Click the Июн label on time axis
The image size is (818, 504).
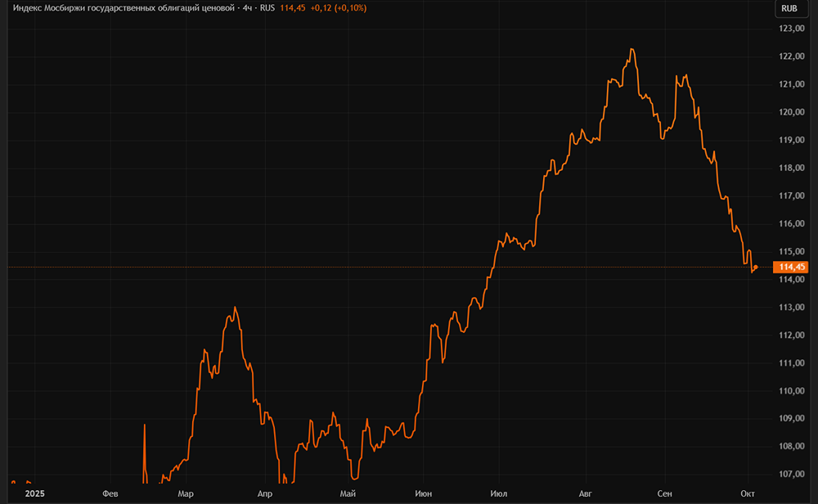(423, 493)
